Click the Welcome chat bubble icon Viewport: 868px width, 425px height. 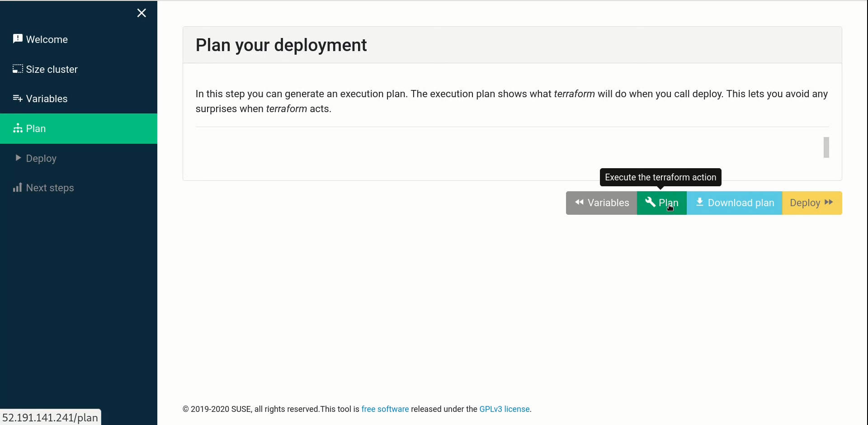coord(18,39)
